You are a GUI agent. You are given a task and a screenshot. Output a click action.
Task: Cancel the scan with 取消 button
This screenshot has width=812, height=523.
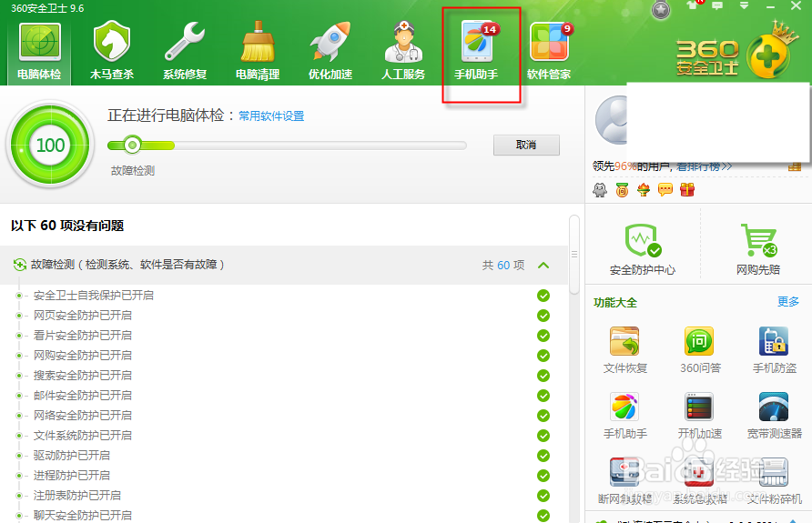pyautogui.click(x=526, y=145)
